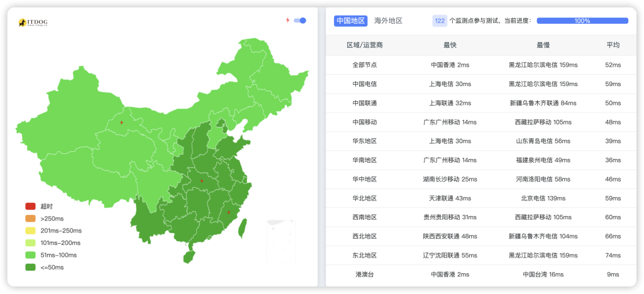Click 河南洛阳电信 58ms cell
This screenshot has width=644, height=294.
click(543, 179)
